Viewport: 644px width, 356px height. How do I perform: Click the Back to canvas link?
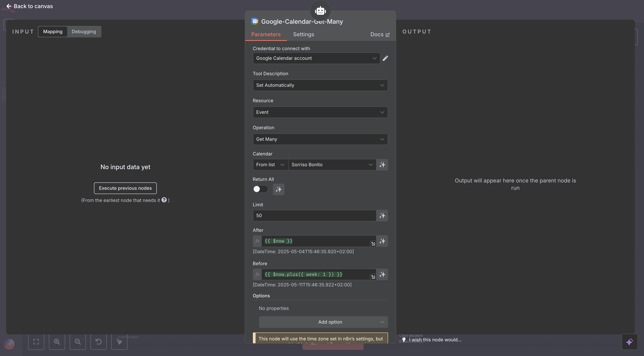(x=29, y=6)
